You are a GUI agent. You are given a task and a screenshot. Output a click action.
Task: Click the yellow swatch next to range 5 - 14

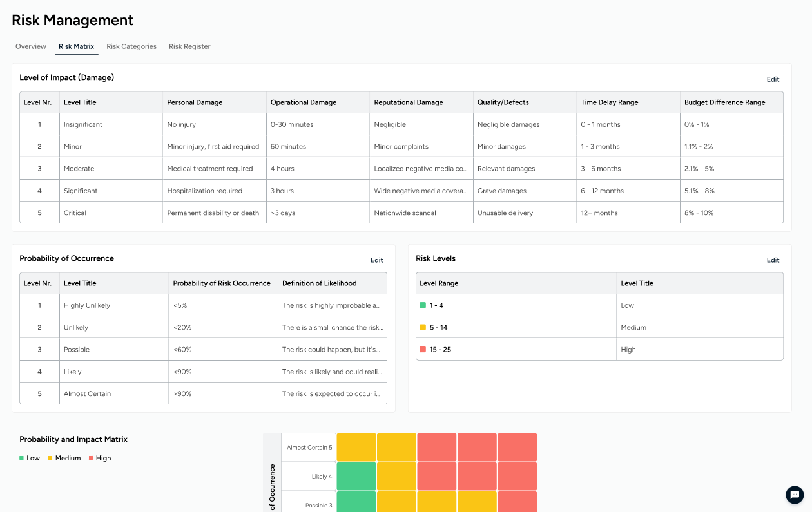pyautogui.click(x=424, y=327)
